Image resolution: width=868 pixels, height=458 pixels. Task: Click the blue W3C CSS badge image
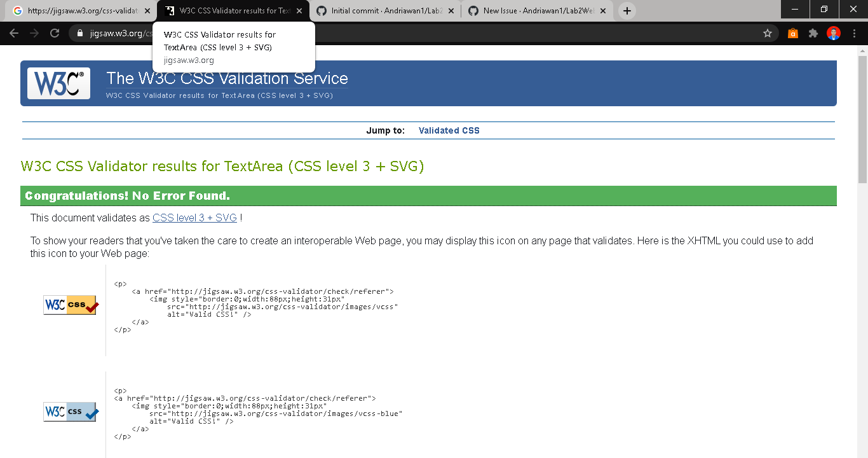70,411
